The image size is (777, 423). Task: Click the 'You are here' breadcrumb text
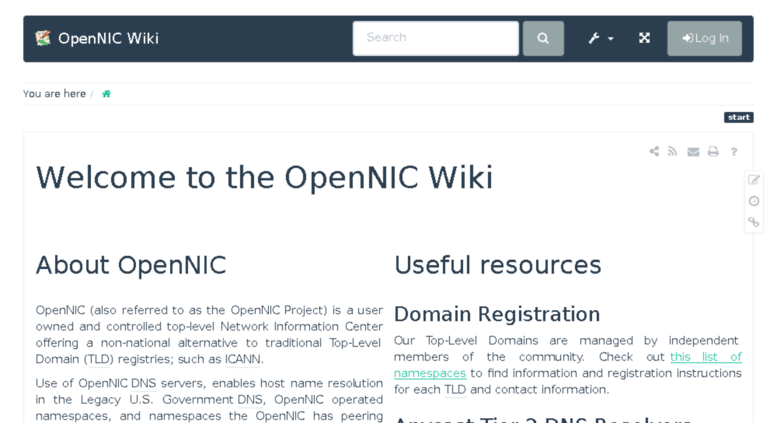point(55,94)
